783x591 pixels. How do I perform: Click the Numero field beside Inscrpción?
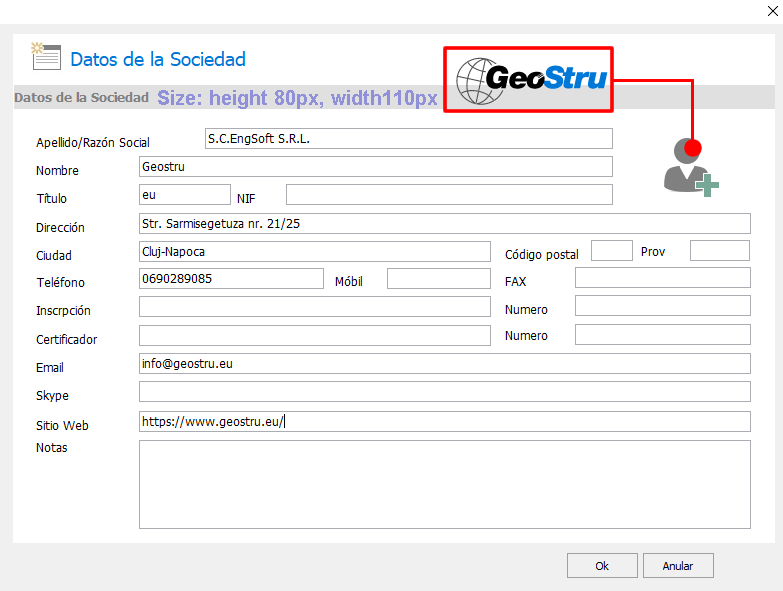tap(663, 305)
